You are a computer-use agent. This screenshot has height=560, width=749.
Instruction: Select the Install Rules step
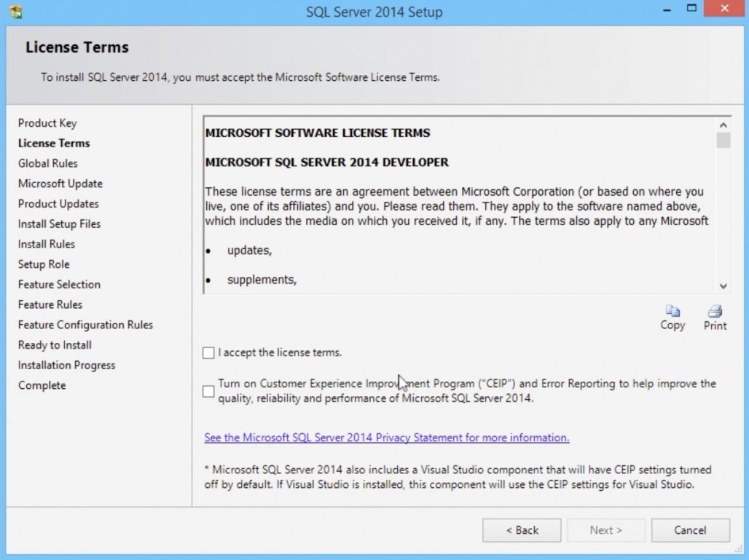coord(47,244)
